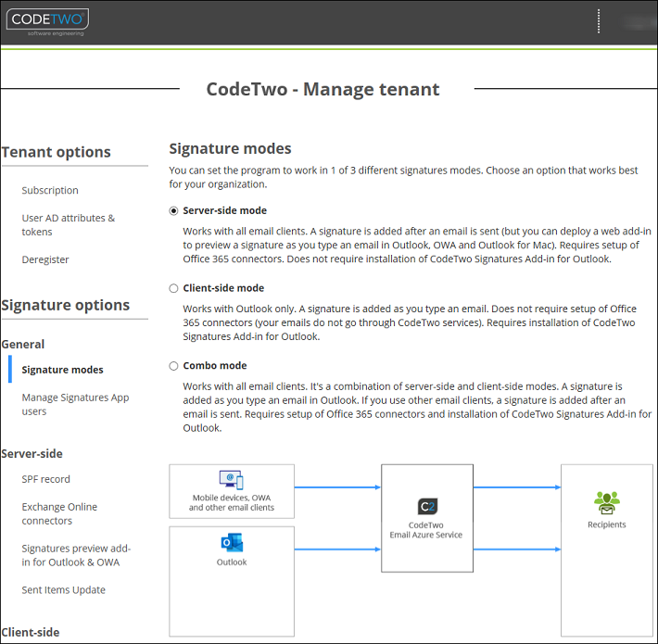The image size is (658, 644).
Task: Click the CodeTwo logo in the header
Action: click(47, 22)
